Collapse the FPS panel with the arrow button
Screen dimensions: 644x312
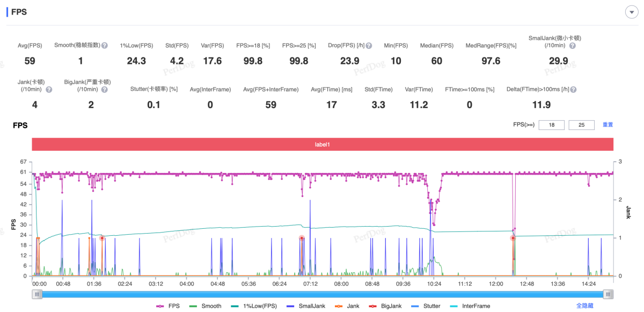pyautogui.click(x=631, y=12)
